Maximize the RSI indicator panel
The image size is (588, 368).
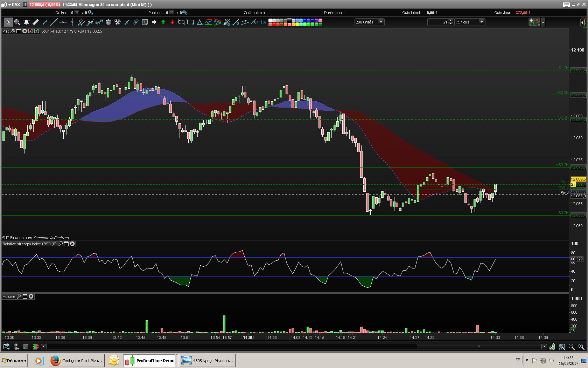pyautogui.click(x=66, y=244)
